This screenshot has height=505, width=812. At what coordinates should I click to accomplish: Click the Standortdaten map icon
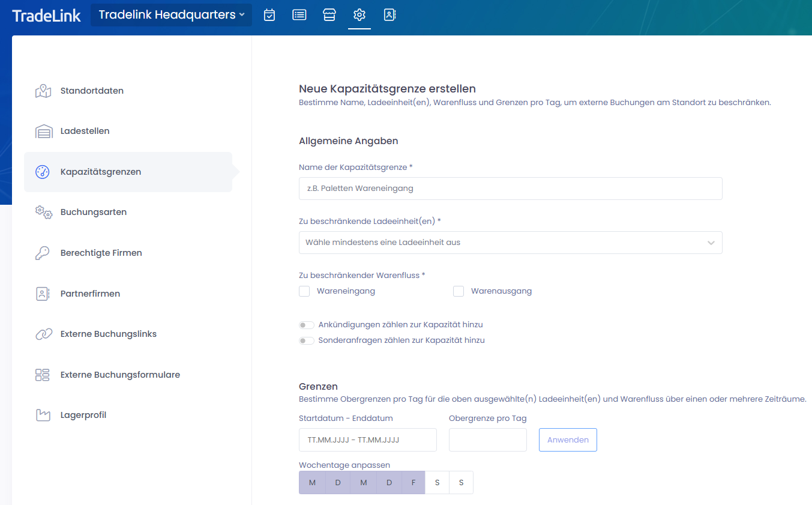43,91
